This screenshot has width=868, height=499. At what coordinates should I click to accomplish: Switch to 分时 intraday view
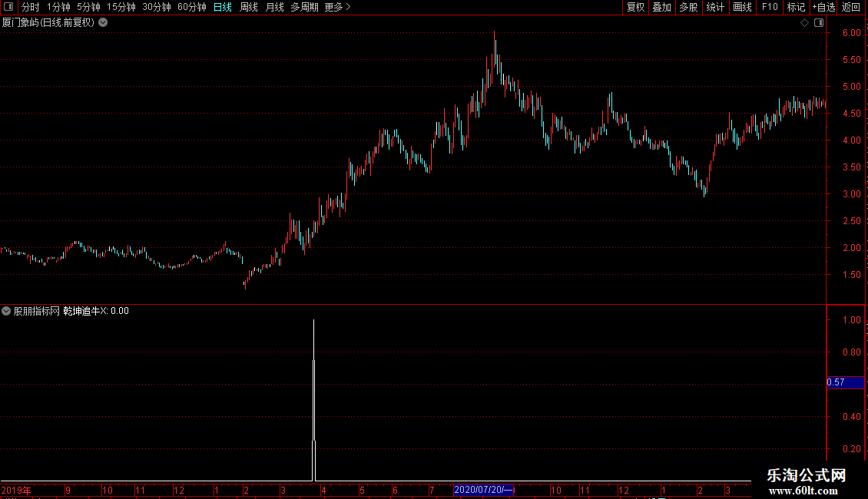coord(31,7)
